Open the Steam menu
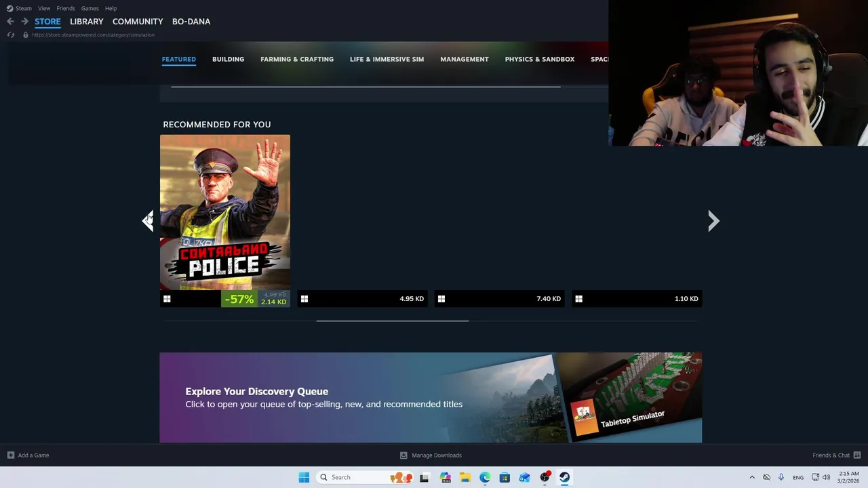Screen dimensions: 868x488 (x=24, y=8)
